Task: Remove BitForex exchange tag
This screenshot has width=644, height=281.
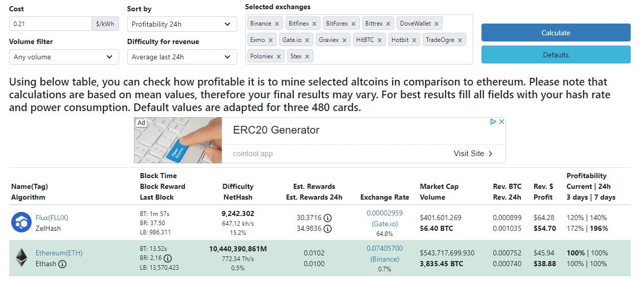Action: coord(353,24)
